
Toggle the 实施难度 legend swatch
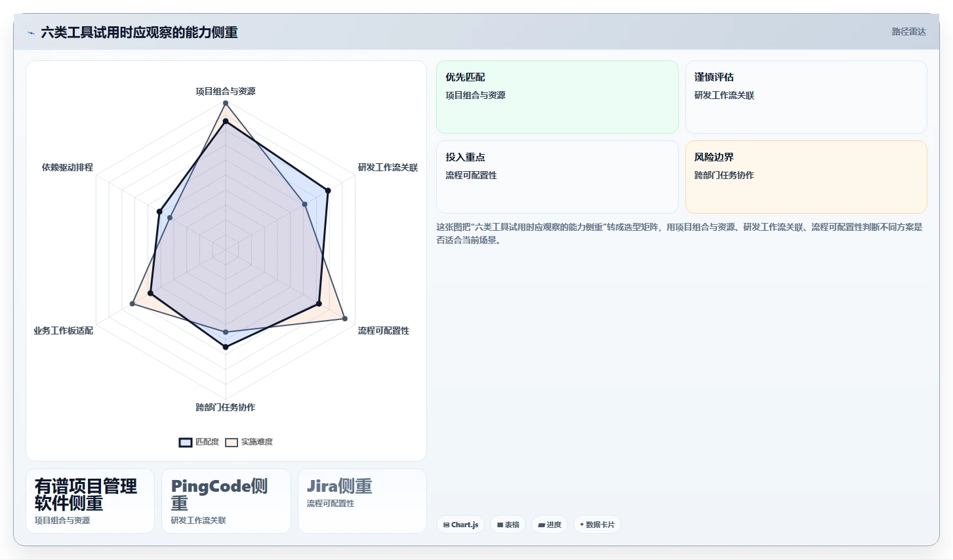pyautogui.click(x=232, y=442)
